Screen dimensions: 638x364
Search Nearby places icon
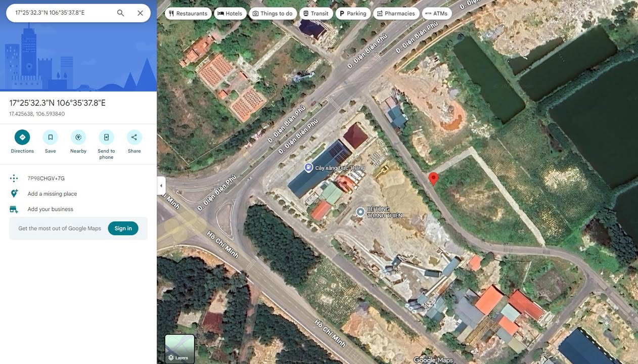pyautogui.click(x=78, y=138)
